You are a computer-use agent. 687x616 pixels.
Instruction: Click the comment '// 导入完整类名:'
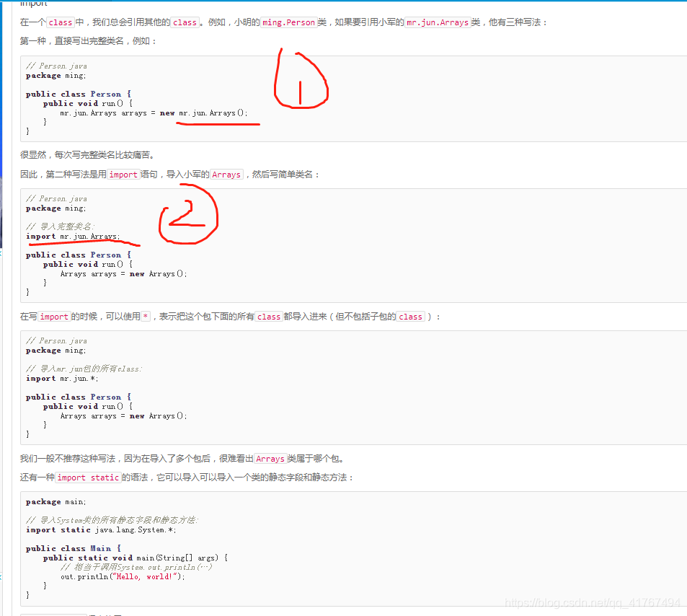[60, 226]
